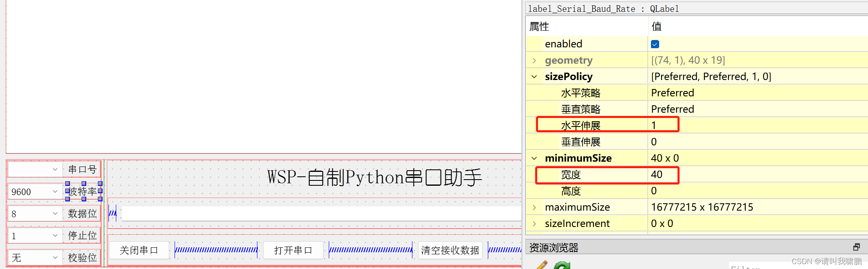The image size is (868, 269).
Task: Select the 高度 property name
Action: [571, 191]
